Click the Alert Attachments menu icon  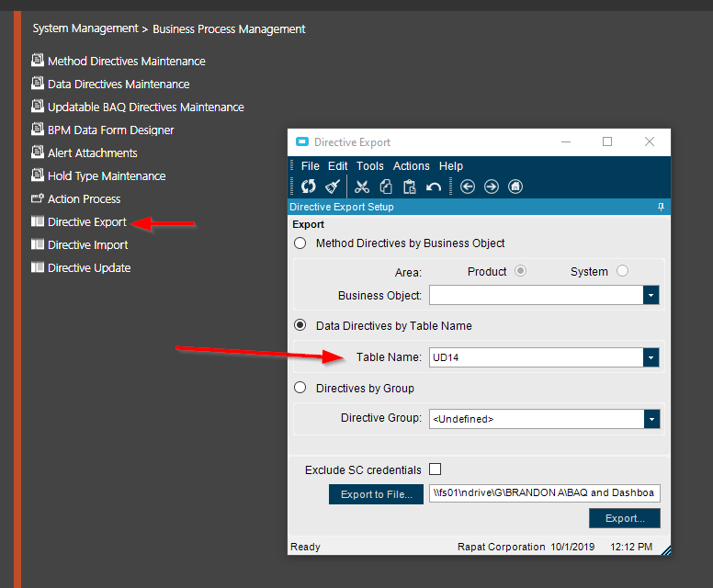point(38,152)
